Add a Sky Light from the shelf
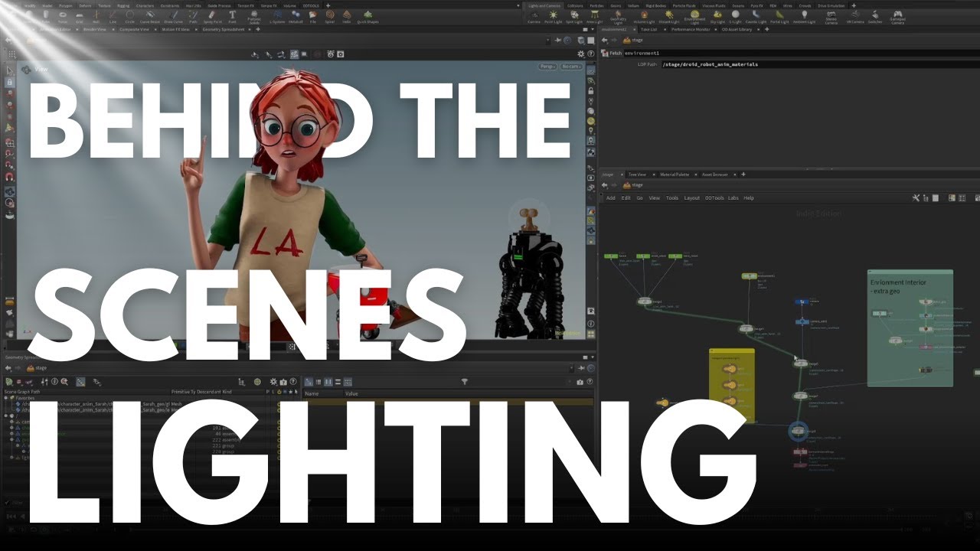980x551 pixels. click(x=717, y=17)
